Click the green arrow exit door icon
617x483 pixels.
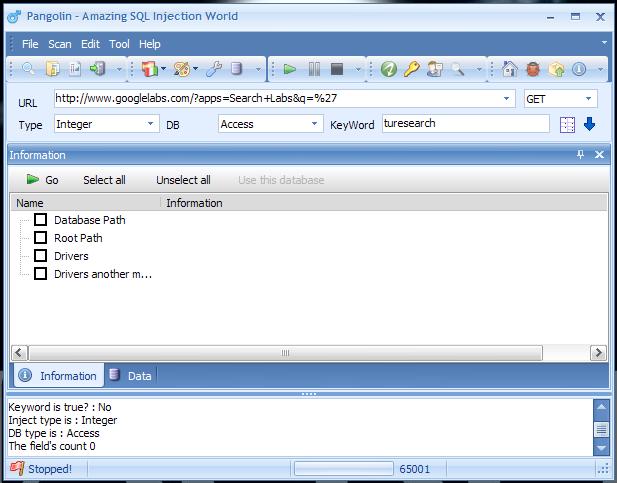pos(97,69)
